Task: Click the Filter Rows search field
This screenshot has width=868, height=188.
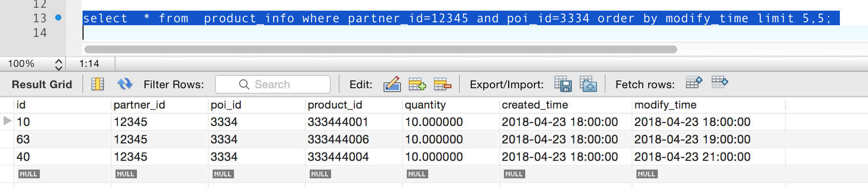Action: [x=273, y=84]
